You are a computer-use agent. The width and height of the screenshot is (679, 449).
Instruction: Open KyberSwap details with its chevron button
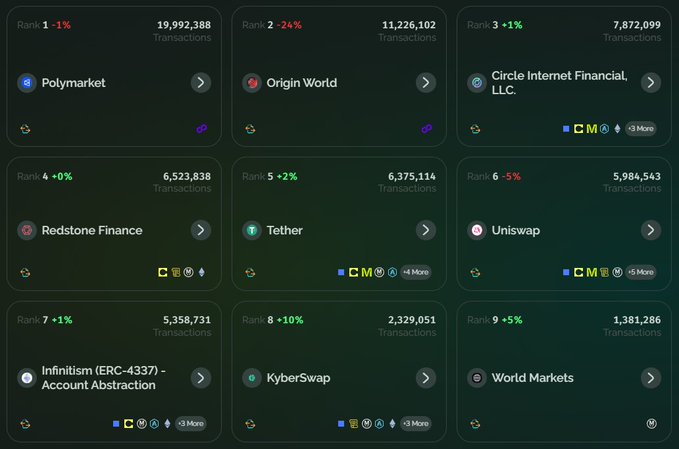[x=426, y=378]
